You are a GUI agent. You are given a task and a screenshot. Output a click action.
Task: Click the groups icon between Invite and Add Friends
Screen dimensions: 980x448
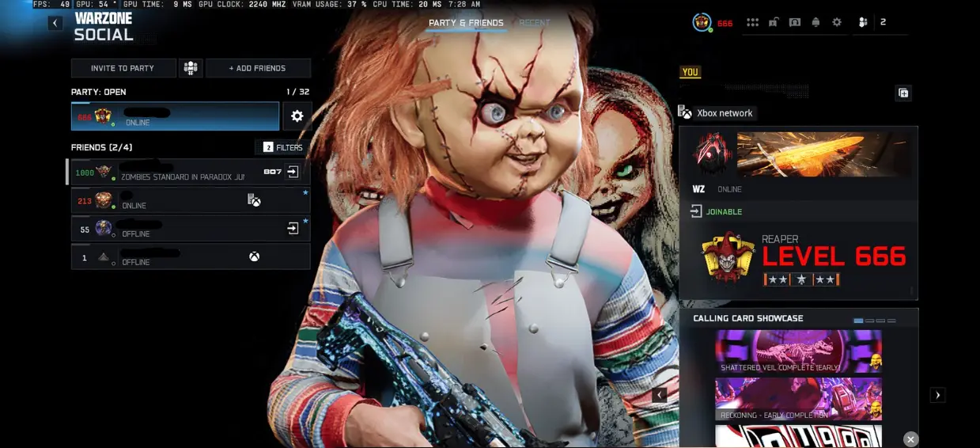click(x=191, y=68)
